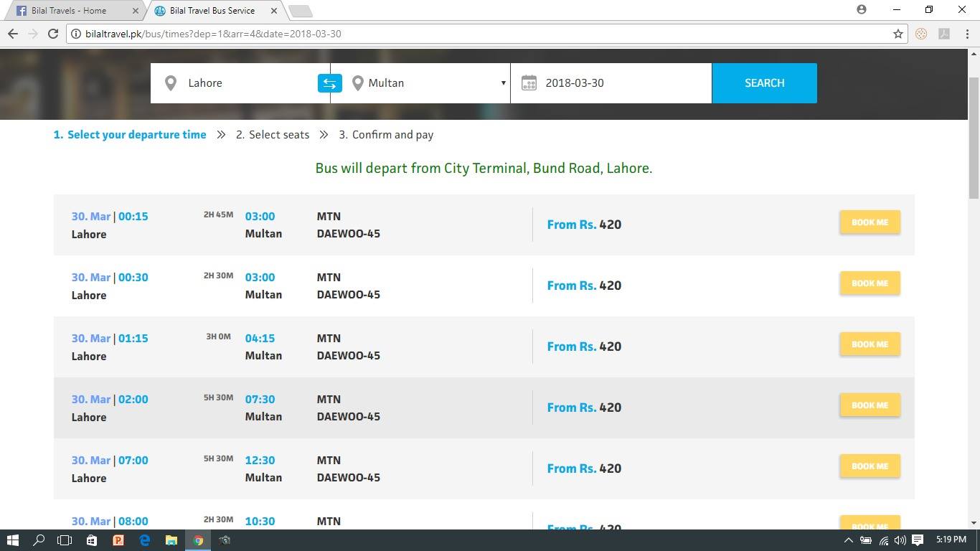Screen dimensions: 980x551
Task: Click the 07:30 arrival time
Action: pos(260,400)
